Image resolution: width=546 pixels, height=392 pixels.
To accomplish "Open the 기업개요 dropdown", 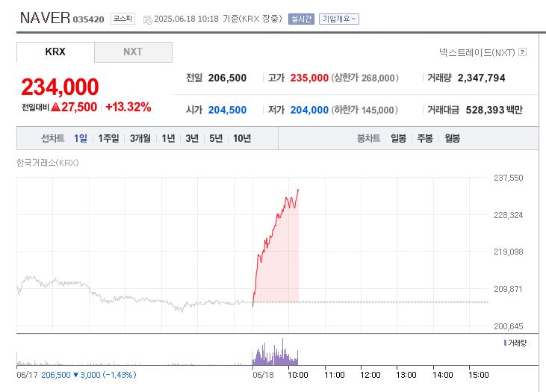I will coord(338,19).
